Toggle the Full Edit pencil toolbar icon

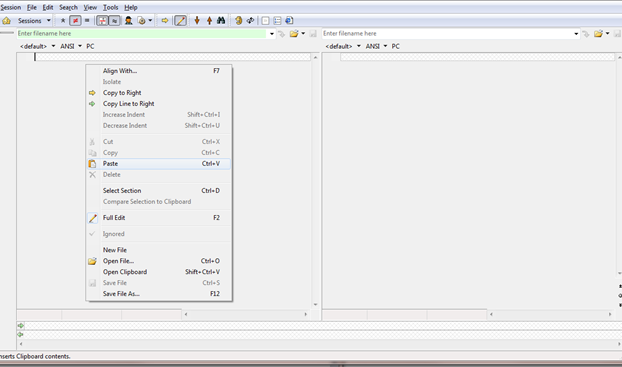180,21
